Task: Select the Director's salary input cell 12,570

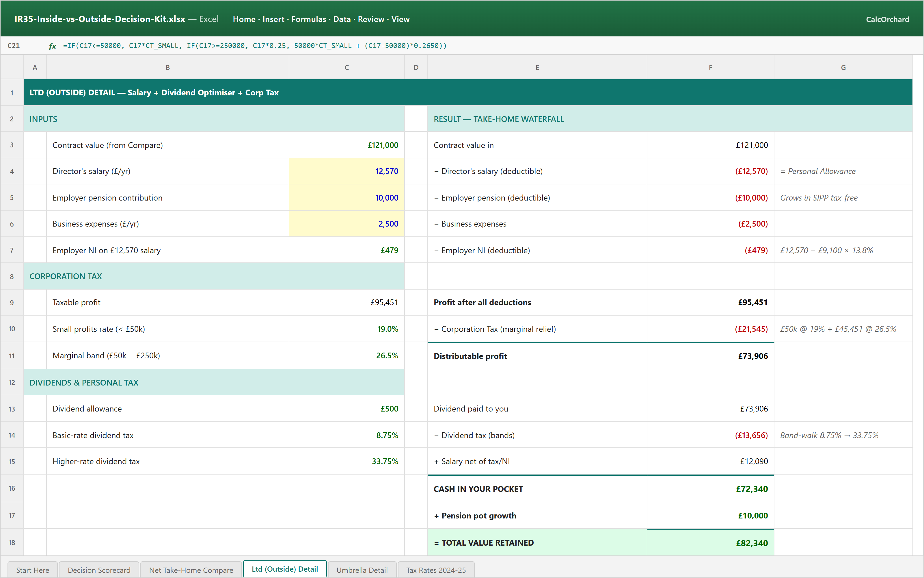Action: tap(346, 171)
